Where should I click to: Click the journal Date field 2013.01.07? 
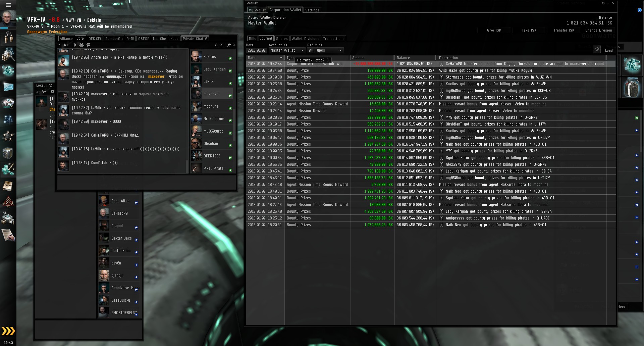257,50
